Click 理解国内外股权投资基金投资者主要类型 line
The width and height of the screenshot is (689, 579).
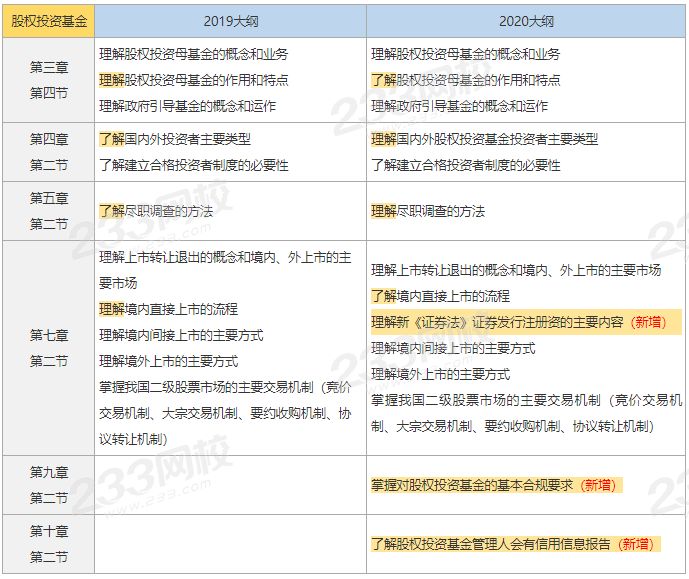[485, 139]
